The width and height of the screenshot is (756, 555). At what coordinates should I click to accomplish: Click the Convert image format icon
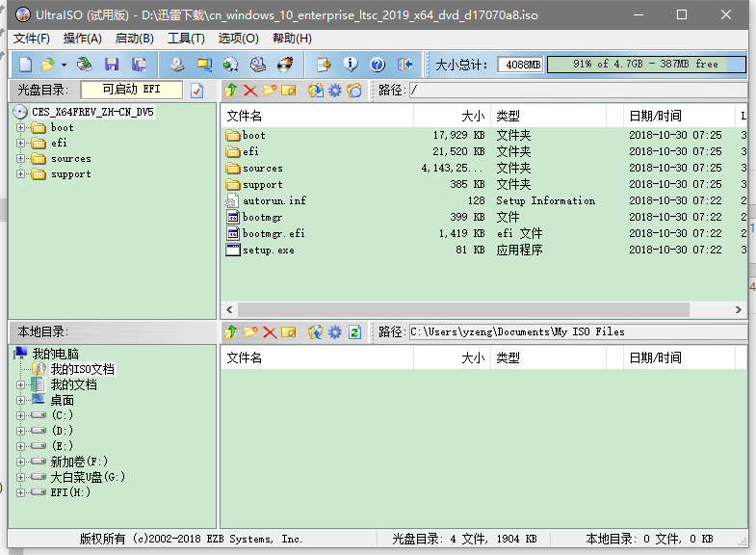click(204, 65)
